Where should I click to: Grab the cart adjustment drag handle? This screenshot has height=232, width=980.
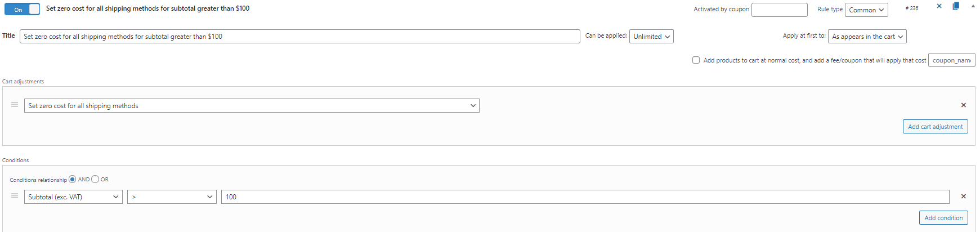(x=15, y=105)
